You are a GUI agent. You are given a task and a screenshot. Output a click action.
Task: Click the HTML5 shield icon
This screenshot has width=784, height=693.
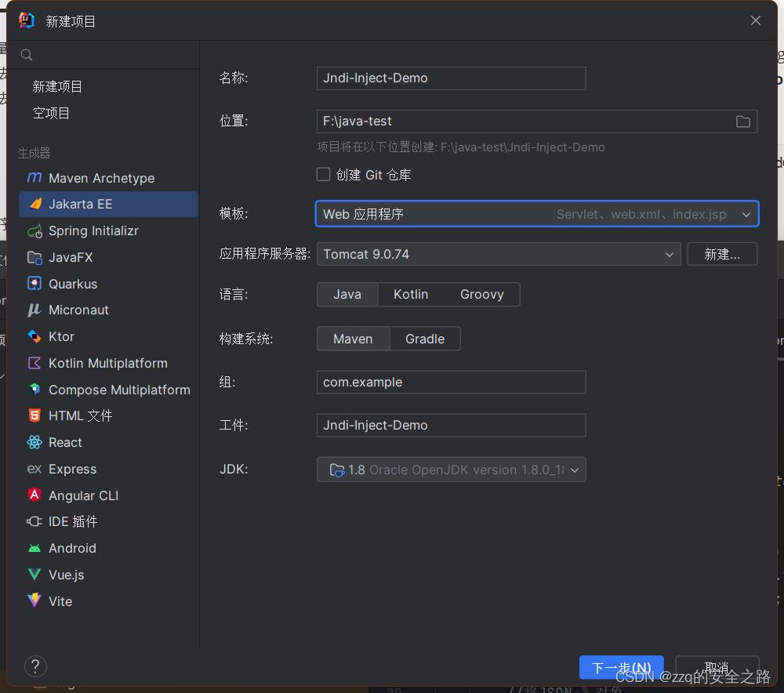point(34,415)
